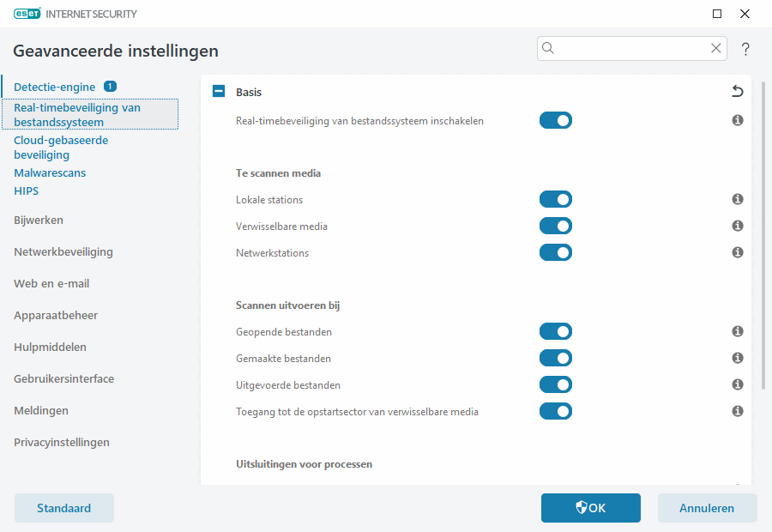The height and width of the screenshot is (532, 772).
Task: Click info icon for Lokale stations
Action: click(x=737, y=200)
